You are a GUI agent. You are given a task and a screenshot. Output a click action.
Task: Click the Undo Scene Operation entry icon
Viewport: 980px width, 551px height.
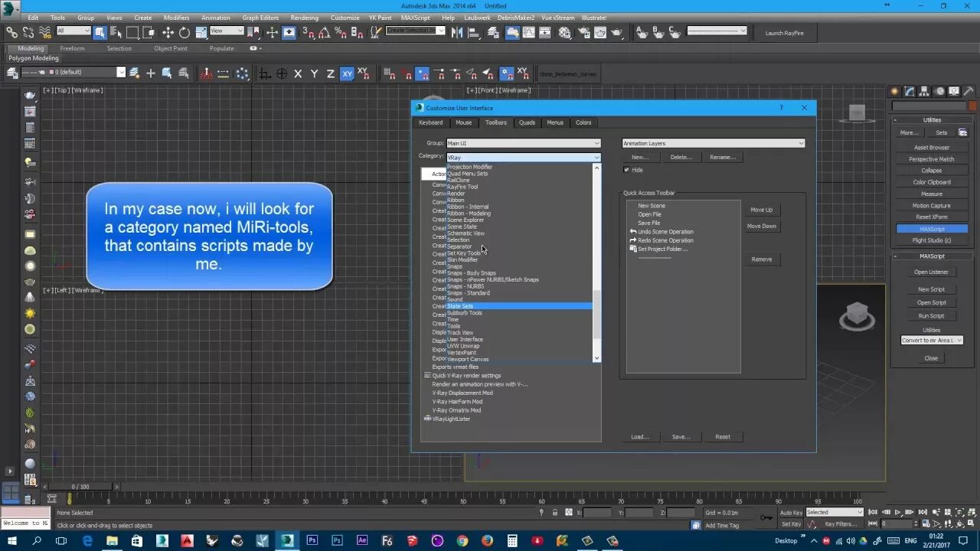pos(633,232)
